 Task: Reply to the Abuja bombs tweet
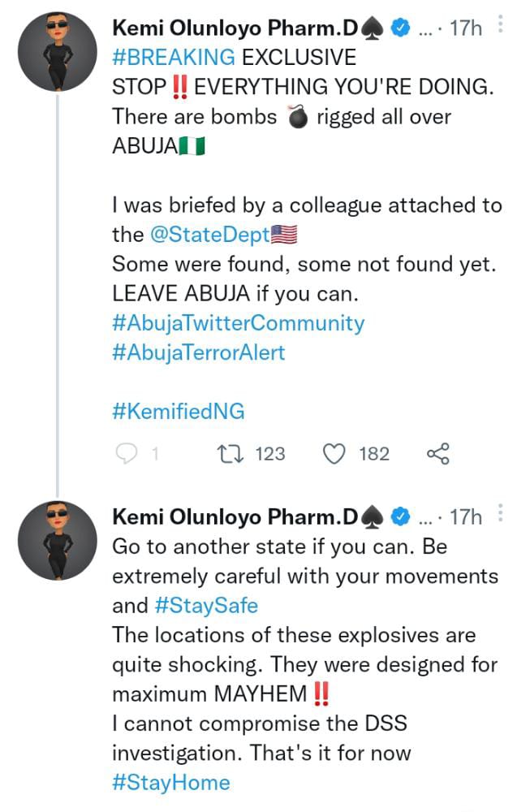point(127,453)
